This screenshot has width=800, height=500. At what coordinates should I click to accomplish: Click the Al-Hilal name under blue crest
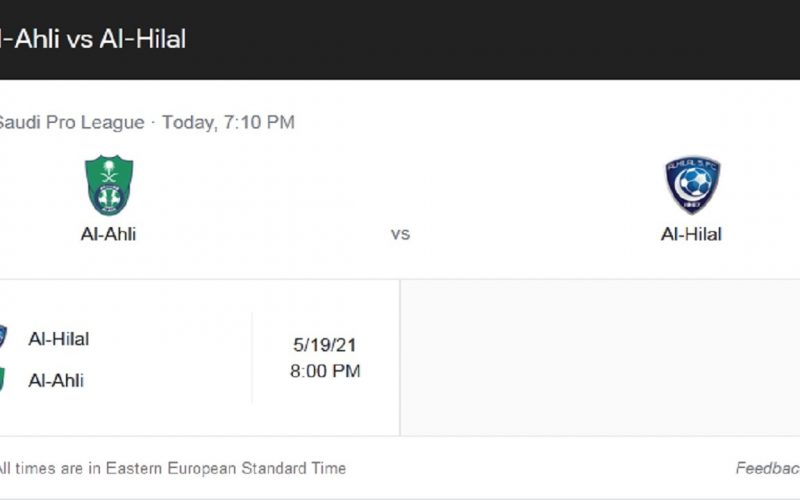click(x=691, y=234)
